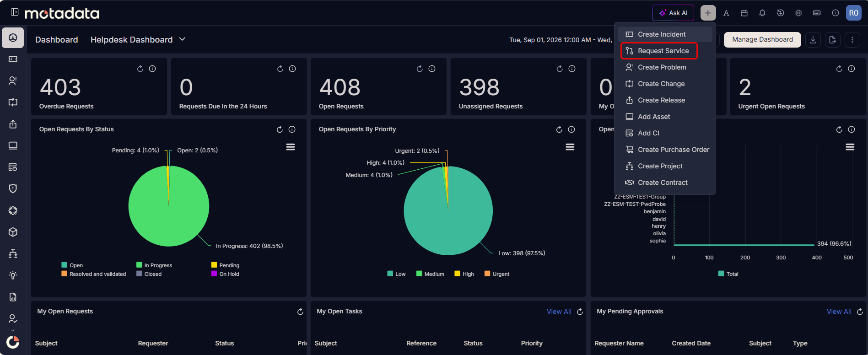This screenshot has width=868, height=355.
Task: Click the Manage Dashboard button
Action: point(762,40)
